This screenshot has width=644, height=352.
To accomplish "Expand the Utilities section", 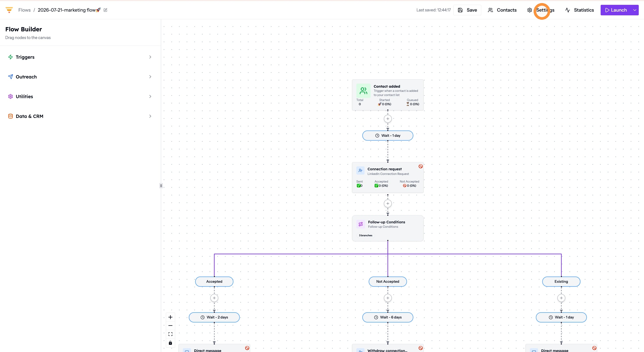I will (80, 97).
